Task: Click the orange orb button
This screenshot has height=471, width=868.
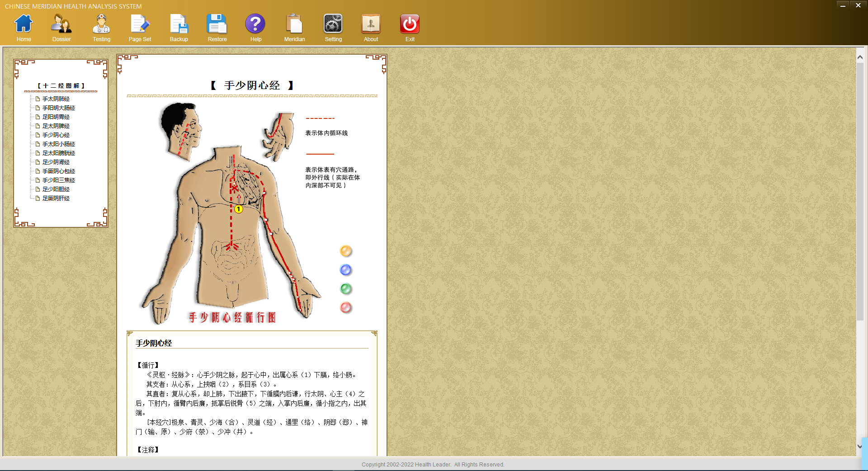Action: (x=346, y=251)
